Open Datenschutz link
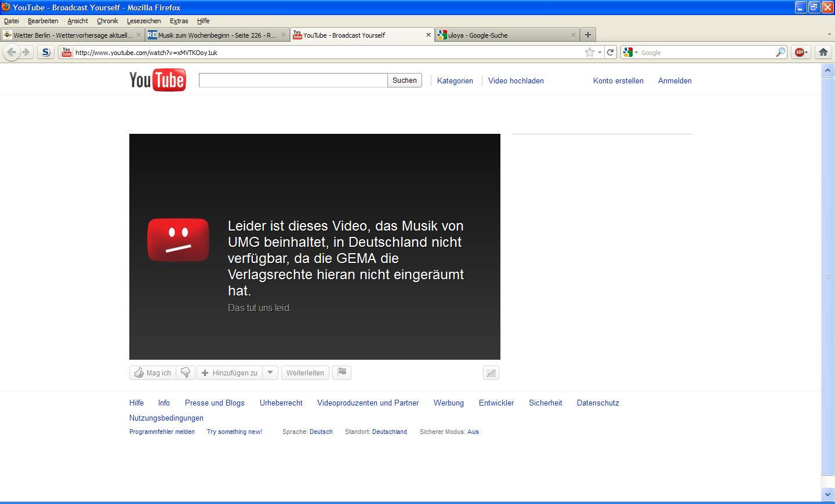This screenshot has height=504, width=835. click(x=598, y=403)
